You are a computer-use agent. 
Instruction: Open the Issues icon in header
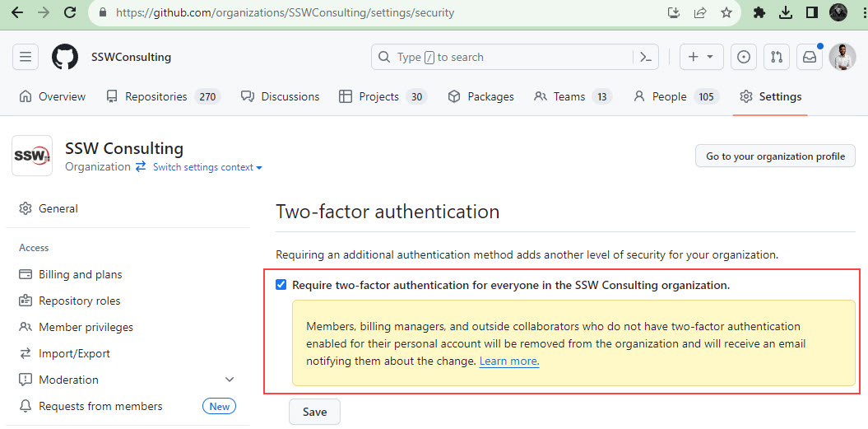point(744,57)
